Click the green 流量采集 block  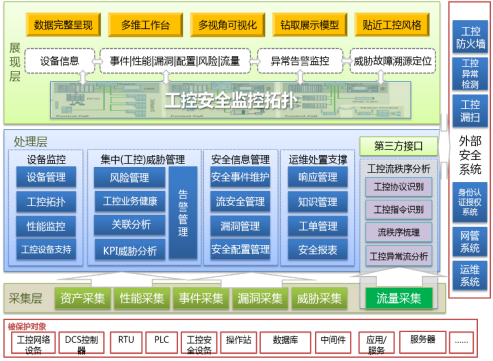coord(399,298)
